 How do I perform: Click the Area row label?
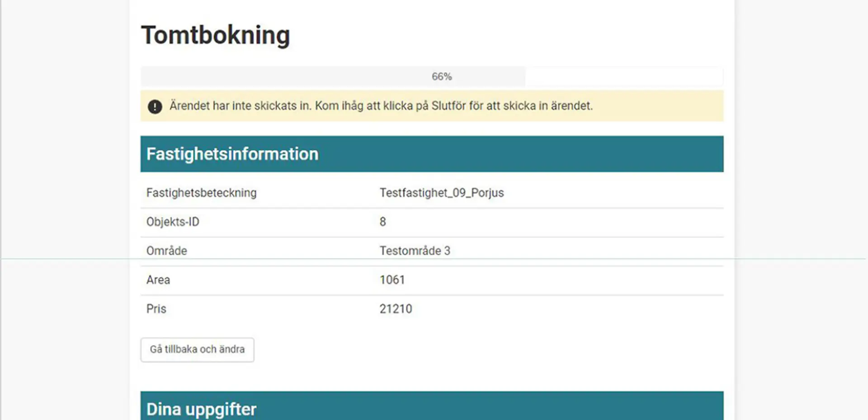158,280
